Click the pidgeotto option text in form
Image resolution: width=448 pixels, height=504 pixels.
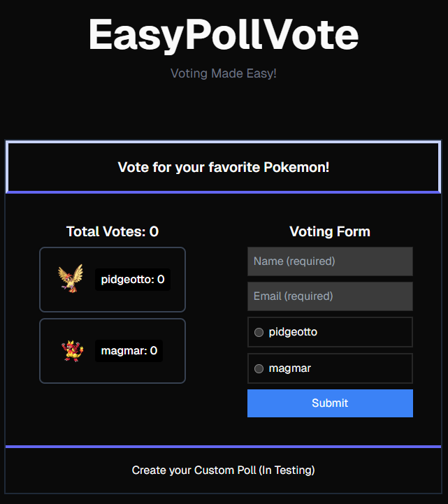pos(293,332)
